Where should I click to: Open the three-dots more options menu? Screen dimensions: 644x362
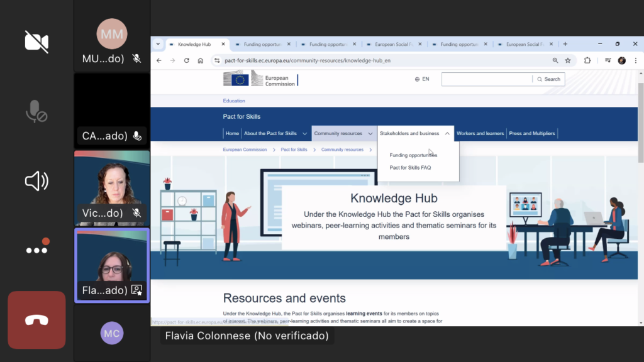[36, 250]
